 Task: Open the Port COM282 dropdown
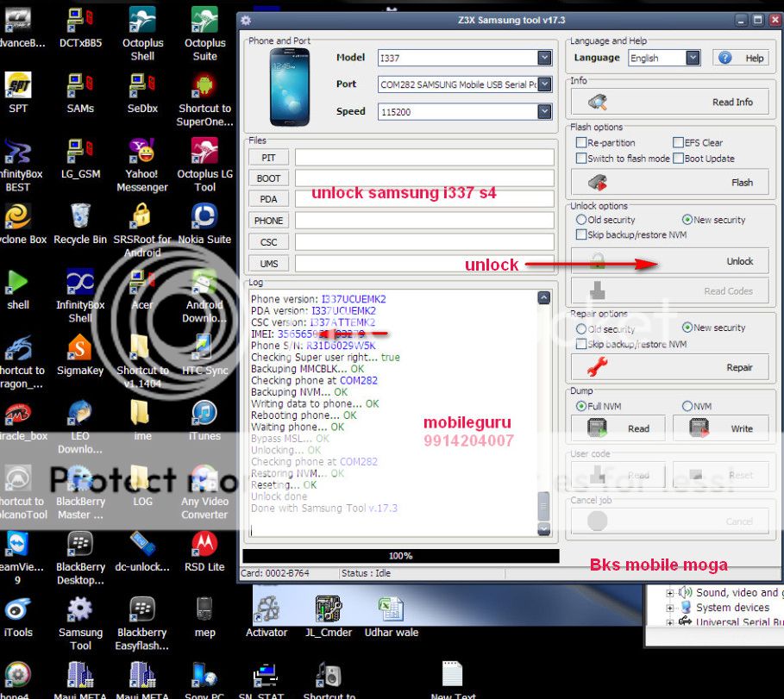[x=544, y=84]
